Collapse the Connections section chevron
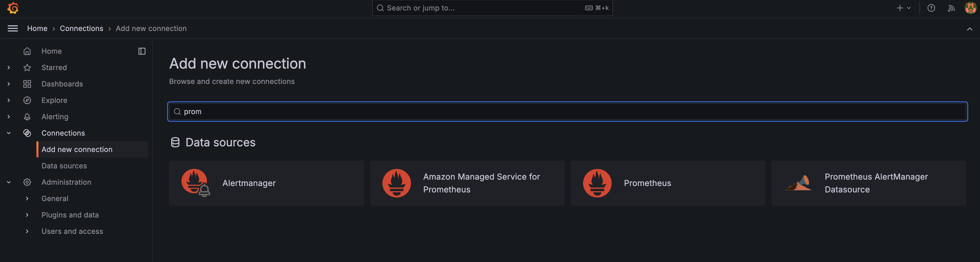 (9, 133)
